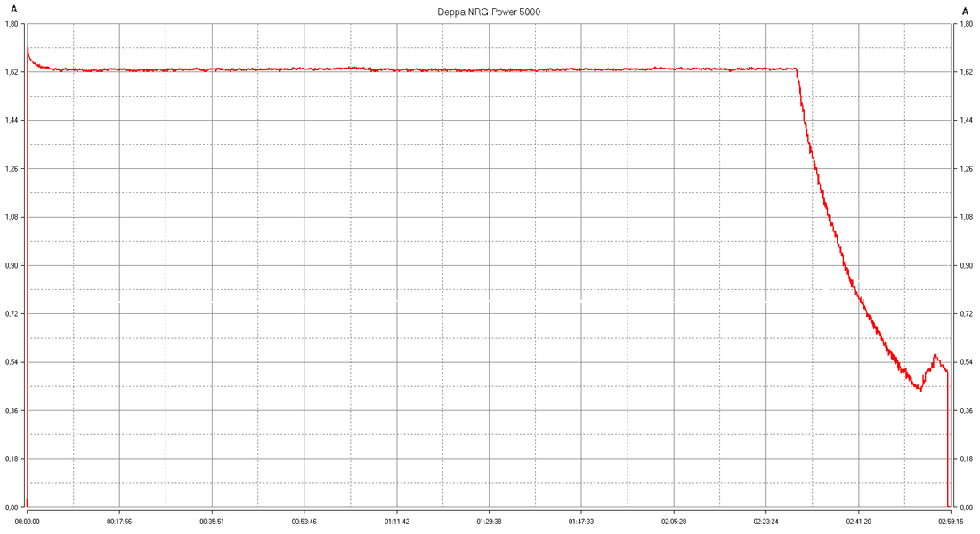Select the "02:23:24" time label

(766, 521)
